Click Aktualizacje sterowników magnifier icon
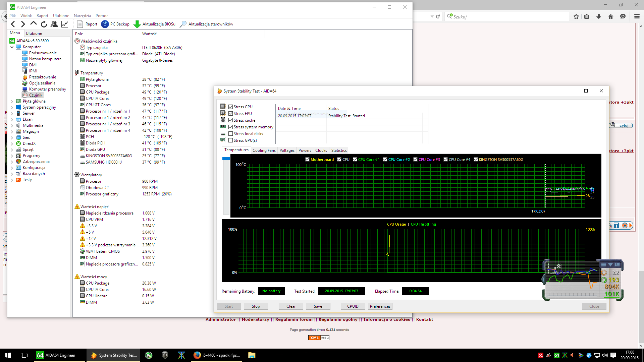 (x=183, y=24)
